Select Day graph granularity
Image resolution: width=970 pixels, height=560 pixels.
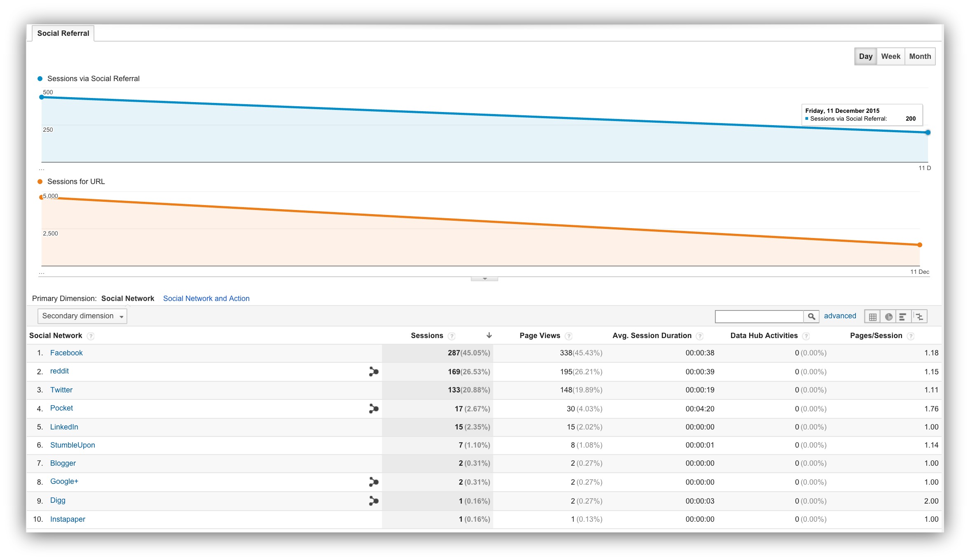pos(865,56)
